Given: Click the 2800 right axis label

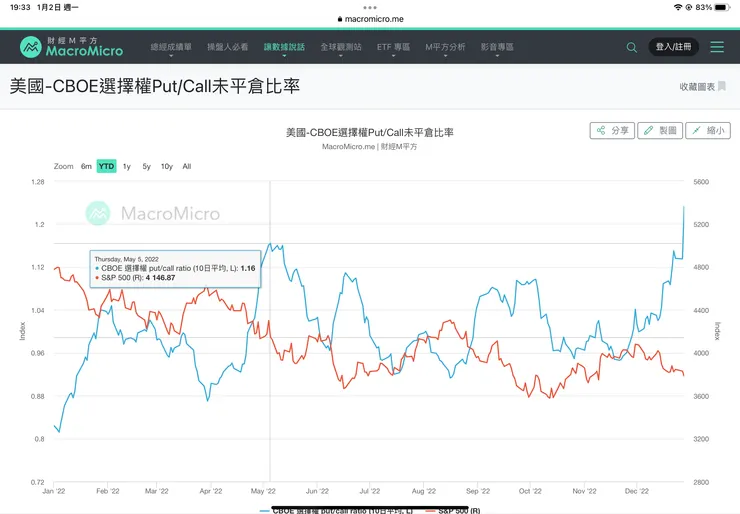Looking at the screenshot, I should (x=701, y=482).
